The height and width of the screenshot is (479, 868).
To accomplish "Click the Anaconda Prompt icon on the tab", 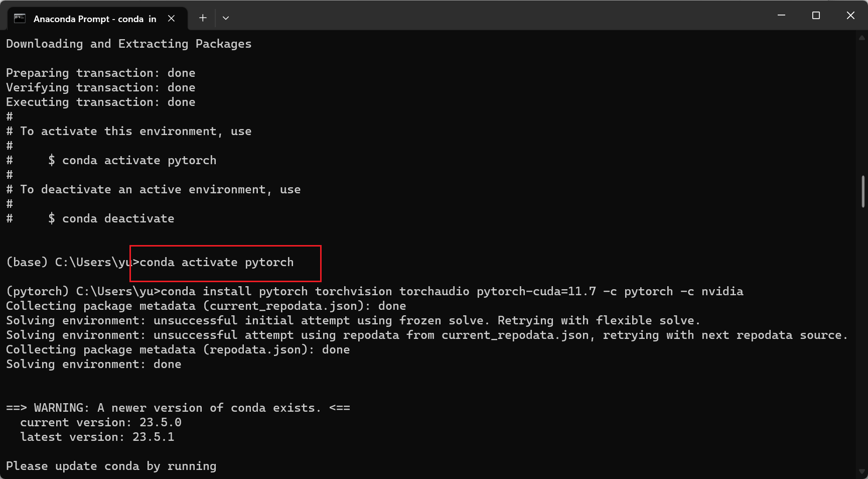I will (x=19, y=18).
